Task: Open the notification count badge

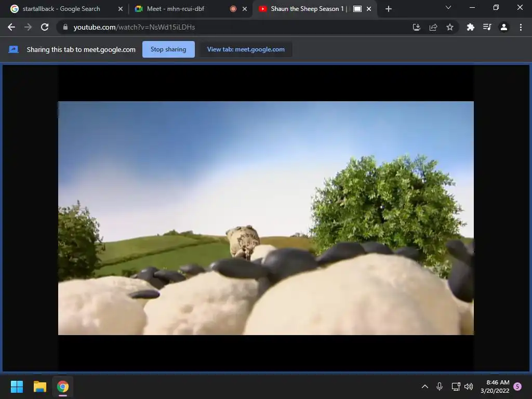Action: (517, 387)
